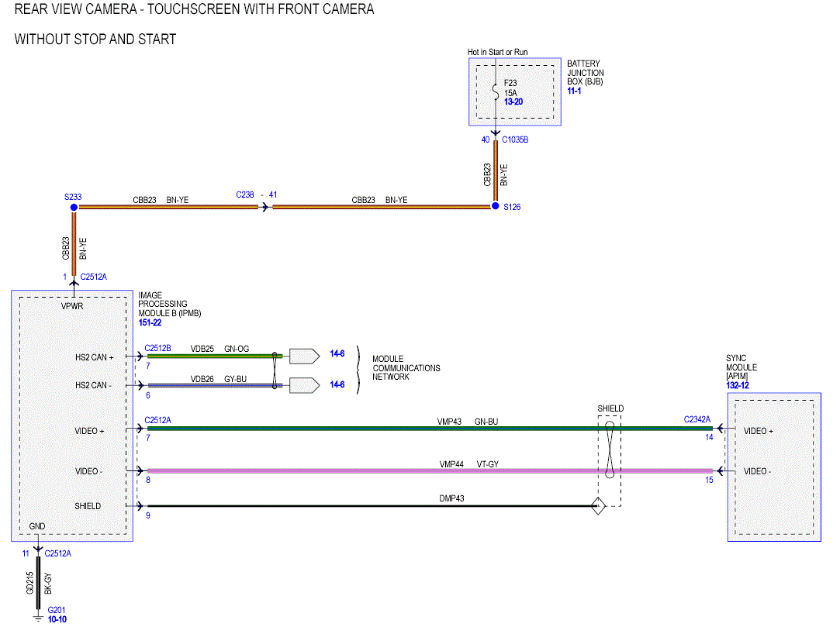Click the SYNC MODULE [APIM] title
The image size is (840, 627).
click(741, 367)
